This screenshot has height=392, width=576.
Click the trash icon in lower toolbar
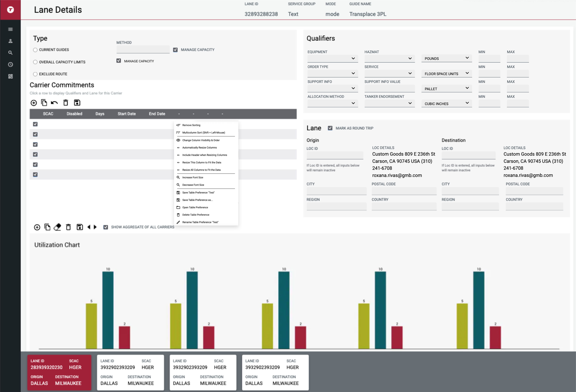(68, 227)
